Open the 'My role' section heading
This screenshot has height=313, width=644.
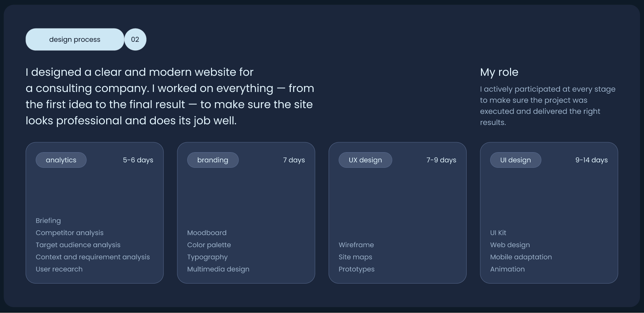(499, 72)
